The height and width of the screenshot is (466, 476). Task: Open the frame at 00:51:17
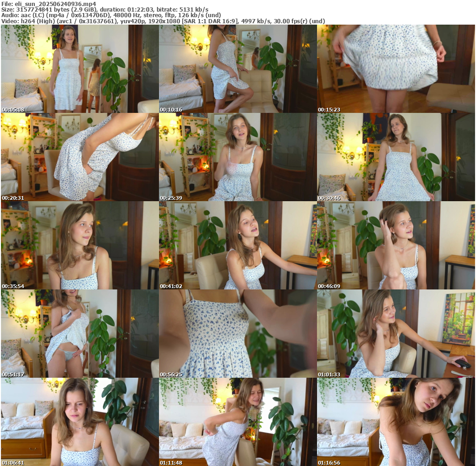(x=79, y=334)
